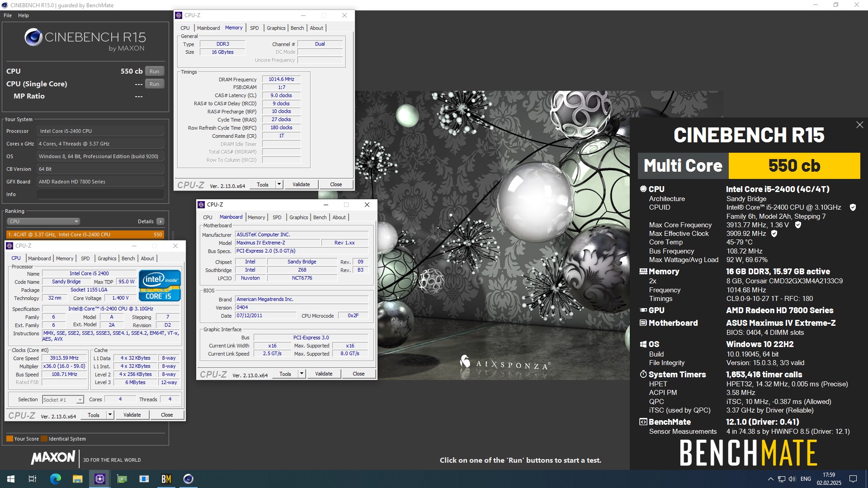The image size is (868, 488).
Task: Select the DRAM Frequency 1014.6 MHz value
Action: tap(281, 80)
